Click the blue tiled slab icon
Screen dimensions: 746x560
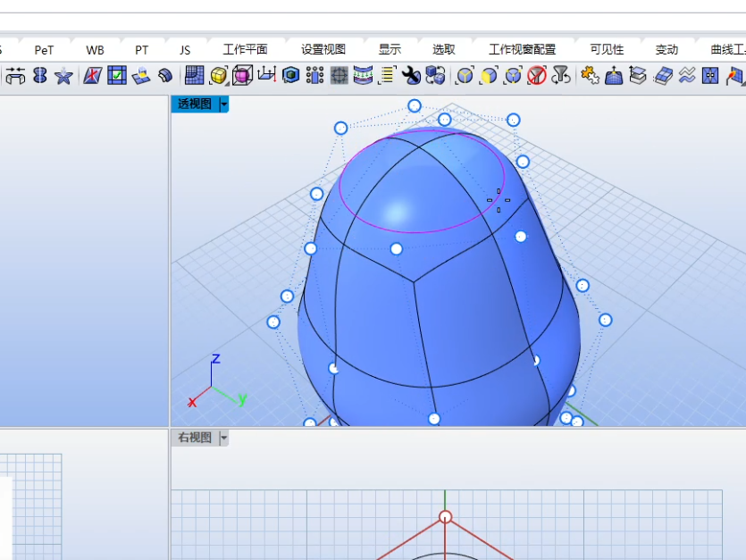pos(662,76)
